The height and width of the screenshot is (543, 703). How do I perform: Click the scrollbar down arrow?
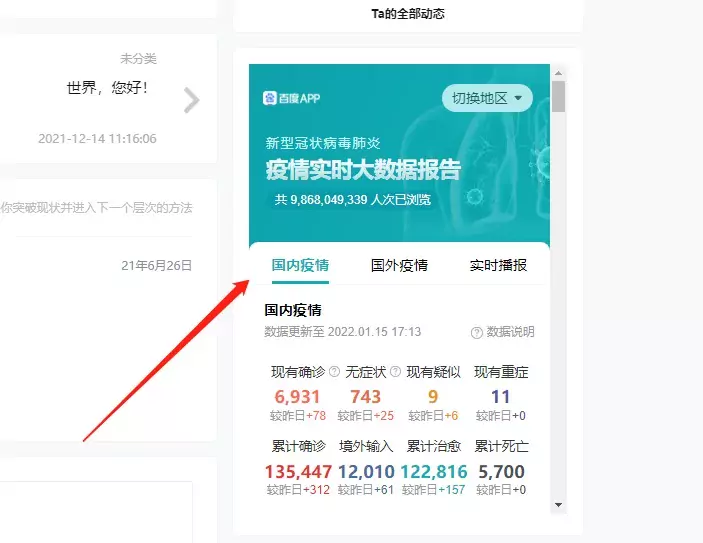click(558, 505)
